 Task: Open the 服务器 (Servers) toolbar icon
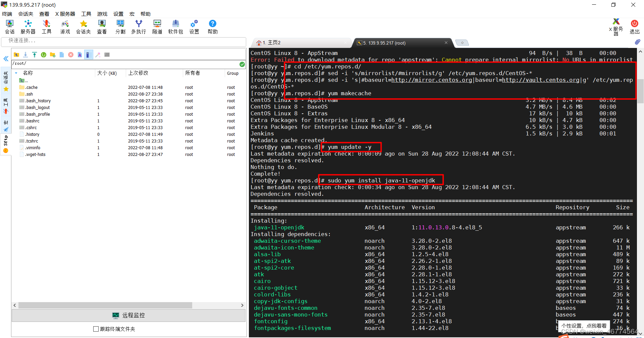(28, 27)
